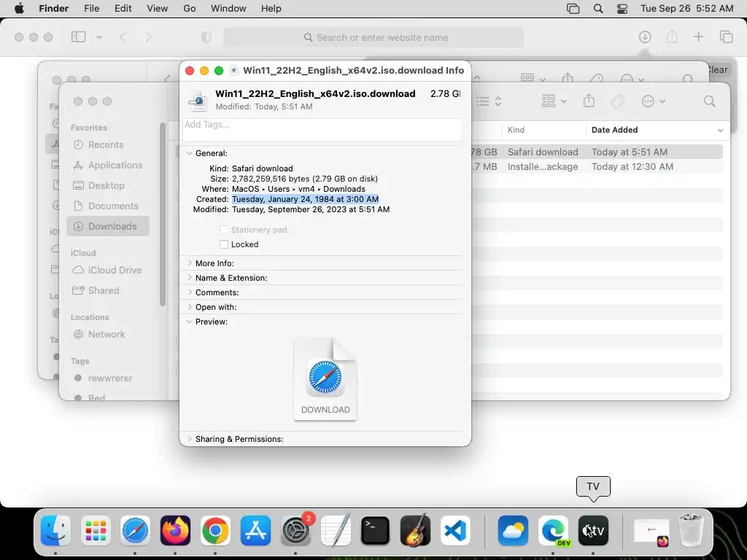
Task: Sort by Date Added column header
Action: click(x=657, y=130)
